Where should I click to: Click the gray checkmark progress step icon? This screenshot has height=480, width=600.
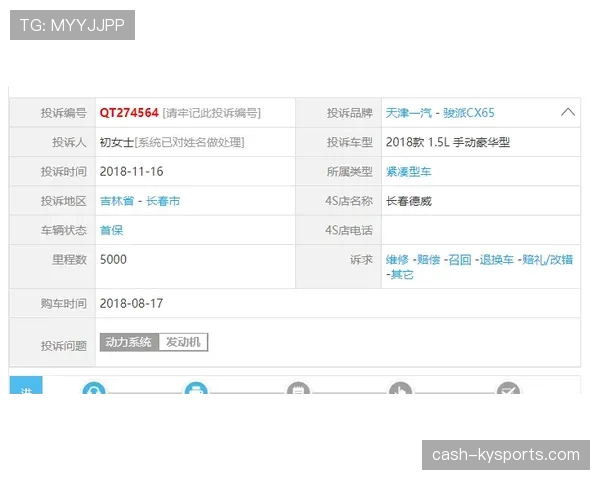tap(508, 388)
